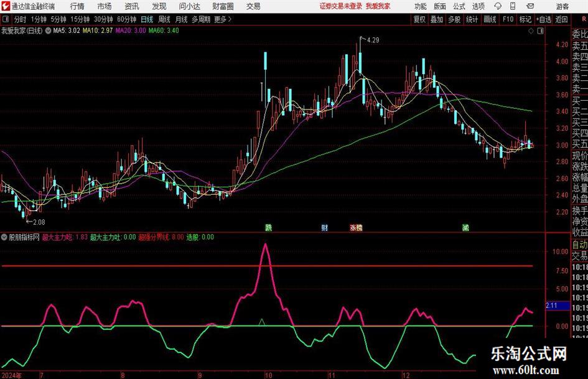
Task: Switch to 分时 view
Action: [21, 19]
